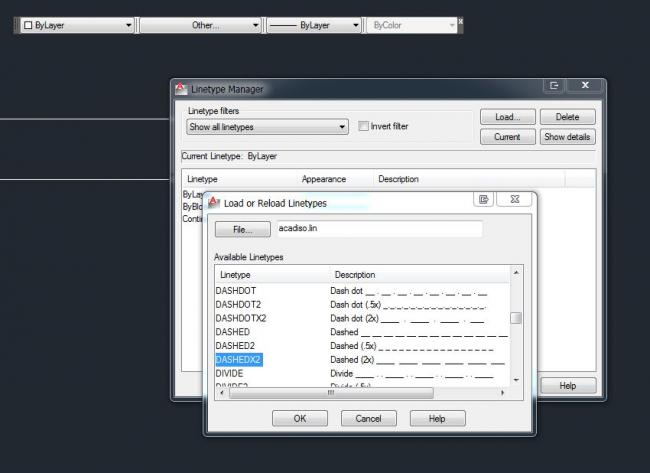Close the Load or Reload Linetypes dialog
Screen dimensions: 650x473
[x=513, y=200]
